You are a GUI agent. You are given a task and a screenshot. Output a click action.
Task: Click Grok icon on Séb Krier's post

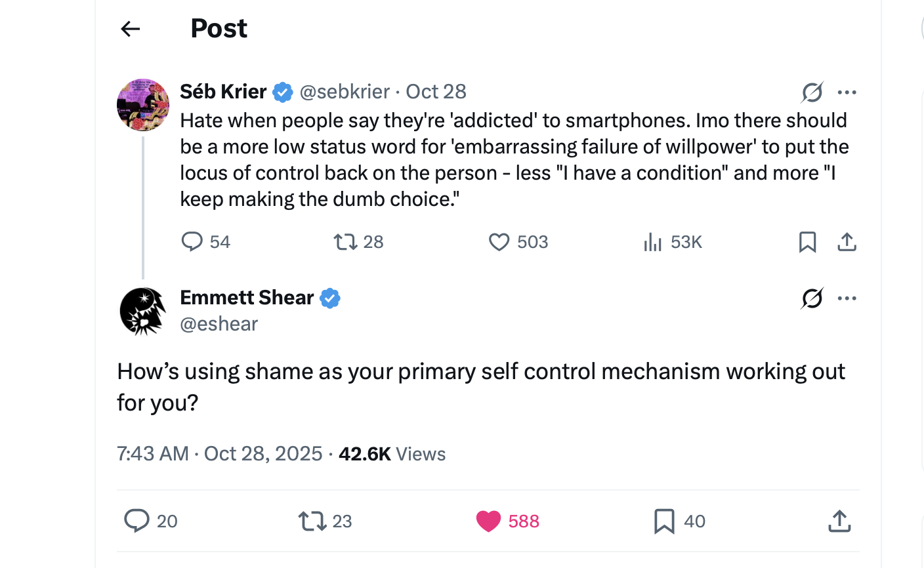812,92
